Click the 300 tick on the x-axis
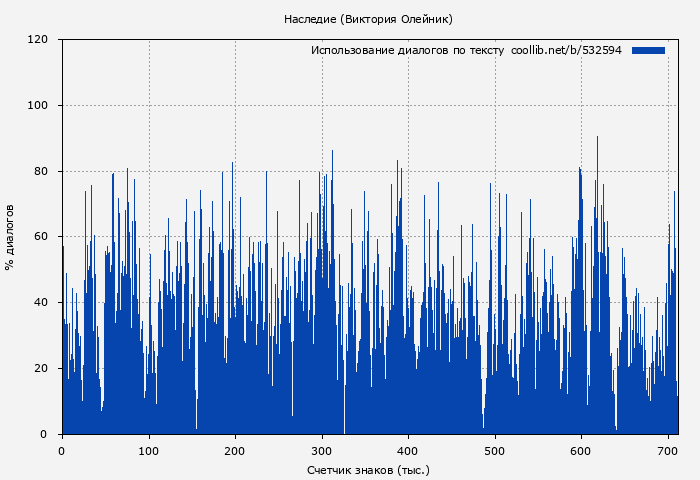The height and width of the screenshot is (480, 700). click(x=321, y=451)
